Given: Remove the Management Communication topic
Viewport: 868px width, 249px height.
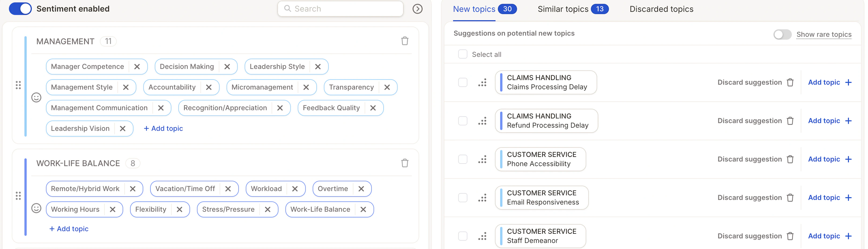Looking at the screenshot, I should pyautogui.click(x=161, y=108).
